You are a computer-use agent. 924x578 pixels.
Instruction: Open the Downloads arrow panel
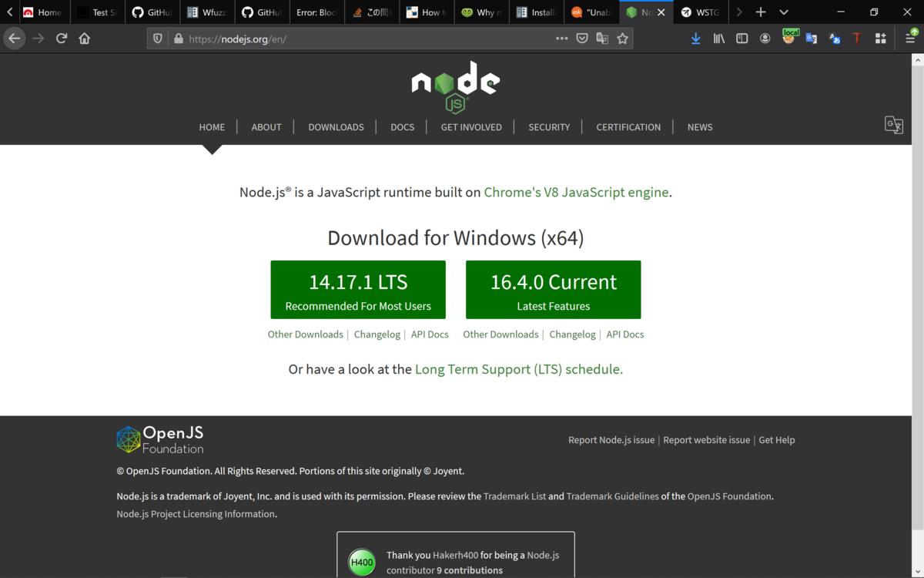point(695,39)
